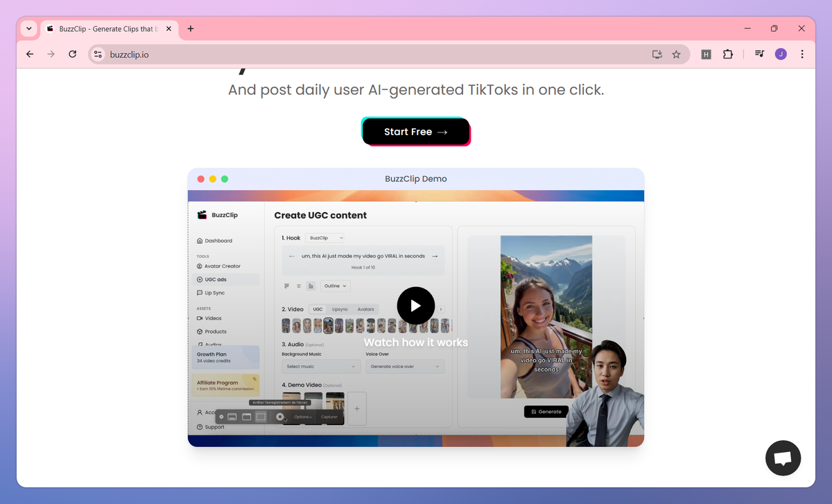Install the app via address bar icon
Image resolution: width=832 pixels, height=504 pixels.
click(x=657, y=54)
